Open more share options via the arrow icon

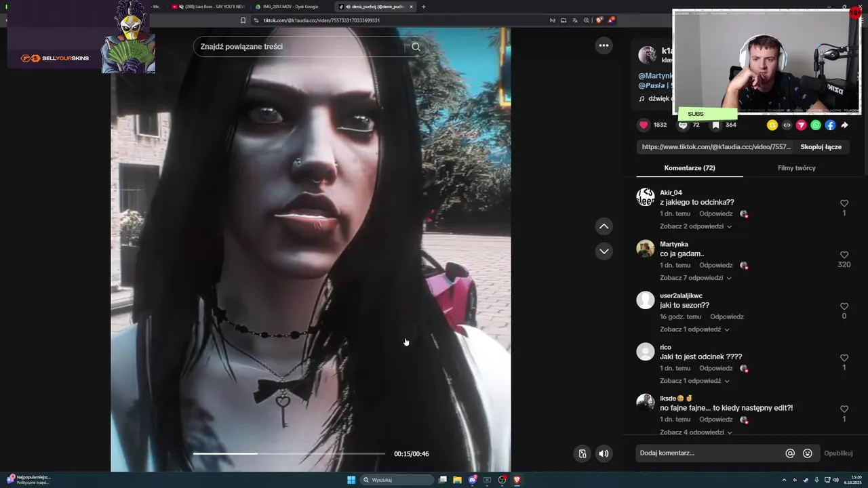tap(845, 125)
